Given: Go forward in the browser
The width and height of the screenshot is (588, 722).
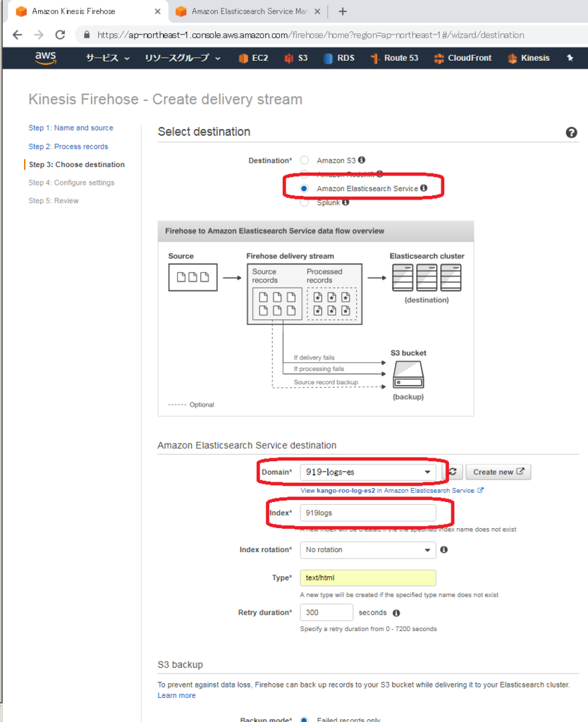Looking at the screenshot, I should pos(39,35).
